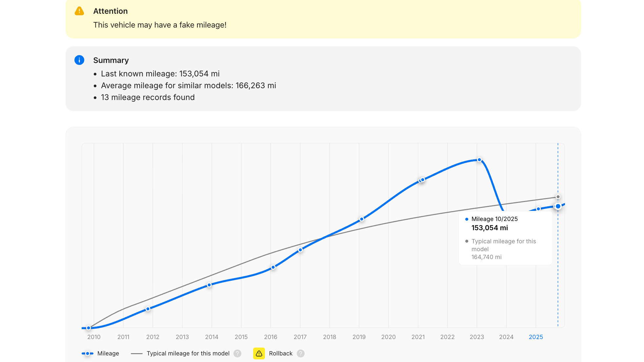The height and width of the screenshot is (362, 644).
Task: Click the 2022 axis label
Action: point(447,337)
